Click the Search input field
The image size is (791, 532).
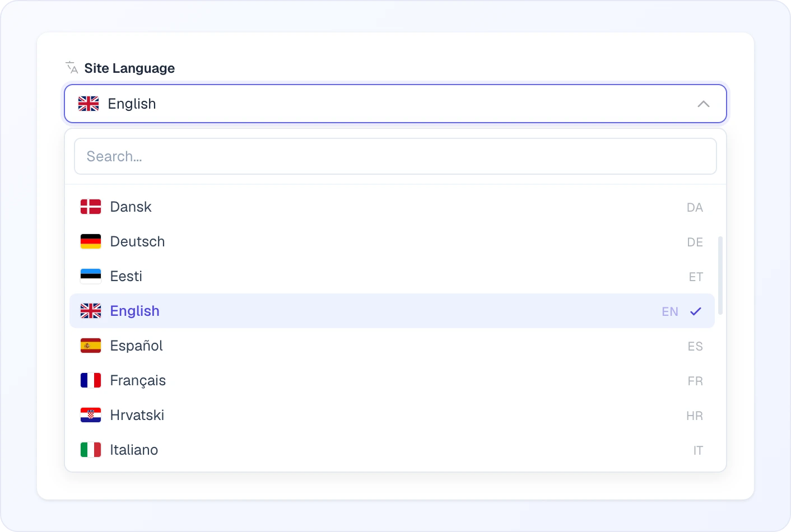(395, 156)
